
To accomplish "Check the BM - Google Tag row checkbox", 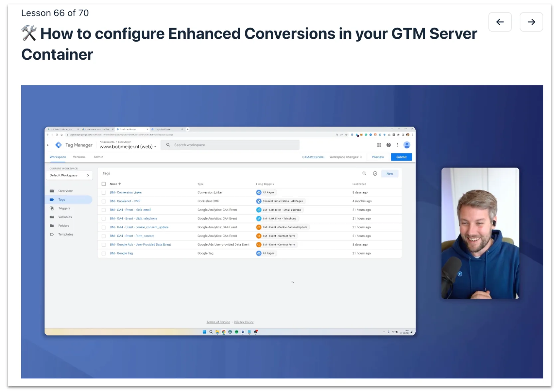I will [104, 253].
